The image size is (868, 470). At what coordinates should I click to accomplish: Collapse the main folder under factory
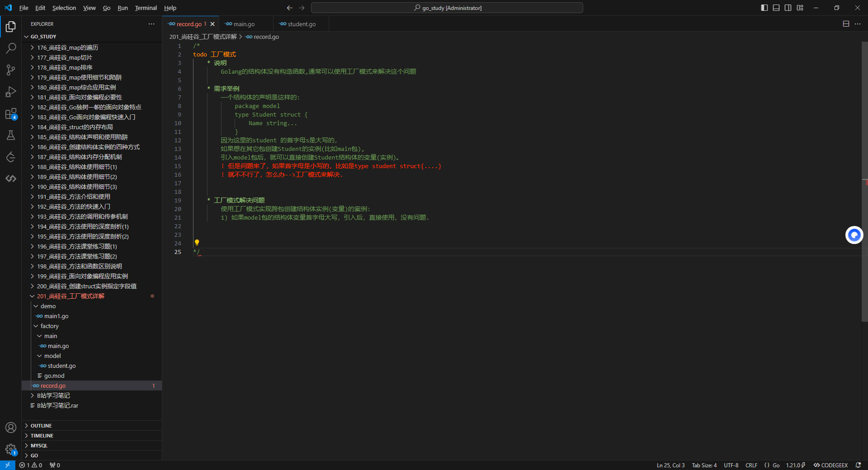[x=92, y=336]
